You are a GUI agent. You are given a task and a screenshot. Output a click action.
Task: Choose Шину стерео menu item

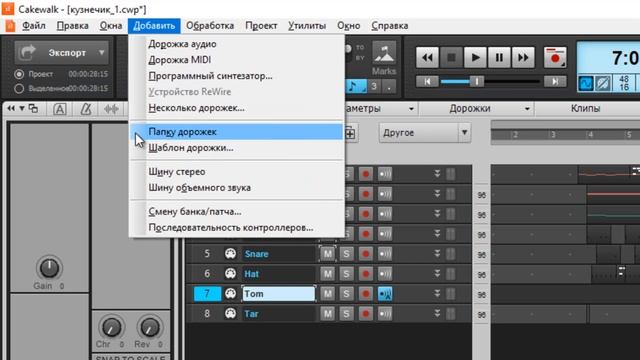tap(237, 172)
